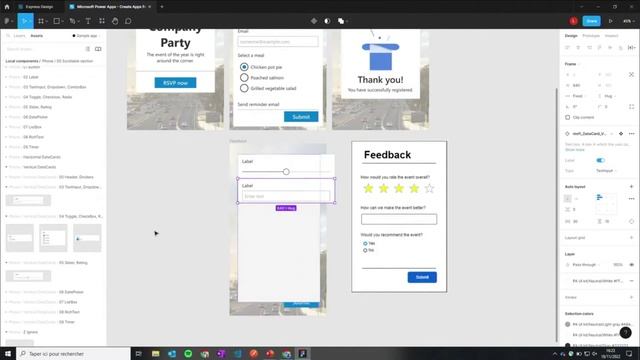Select the Pen tool
The image size is (640, 360).
pyautogui.click(x=73, y=21)
